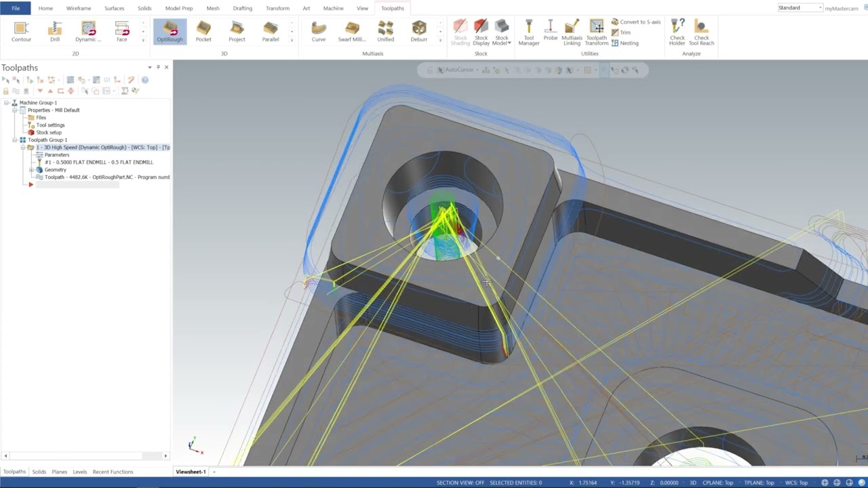Viewport: 868px width, 488px height.
Task: Open the Stock Model dropdown
Action: pyautogui.click(x=502, y=33)
